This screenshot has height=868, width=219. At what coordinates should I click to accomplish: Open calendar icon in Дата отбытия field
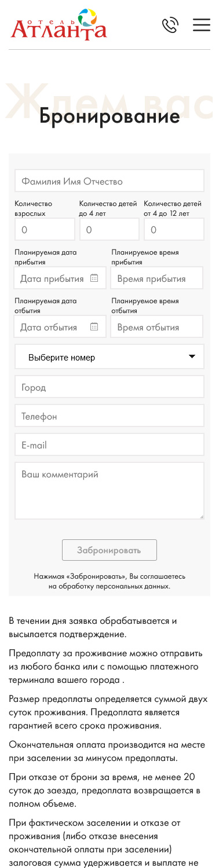[94, 327]
